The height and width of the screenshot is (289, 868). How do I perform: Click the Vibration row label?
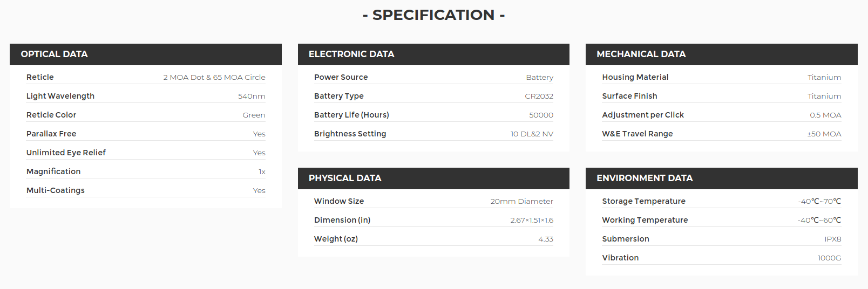point(620,258)
